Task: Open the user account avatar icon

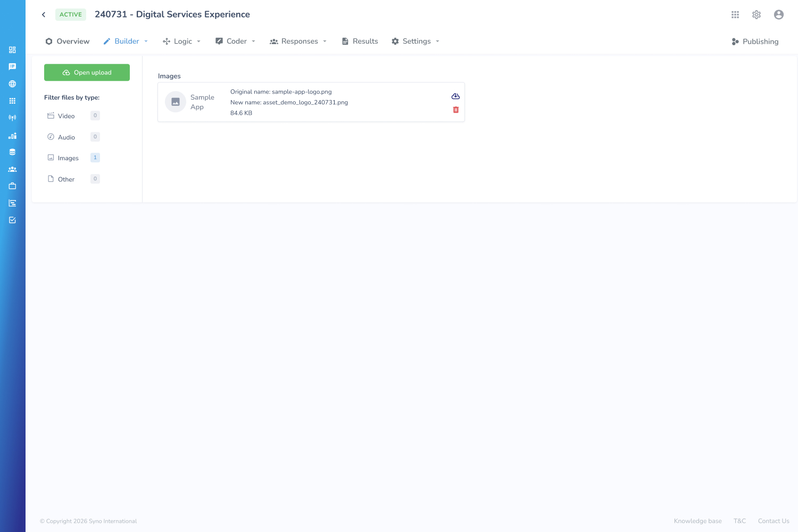Action: (x=779, y=15)
